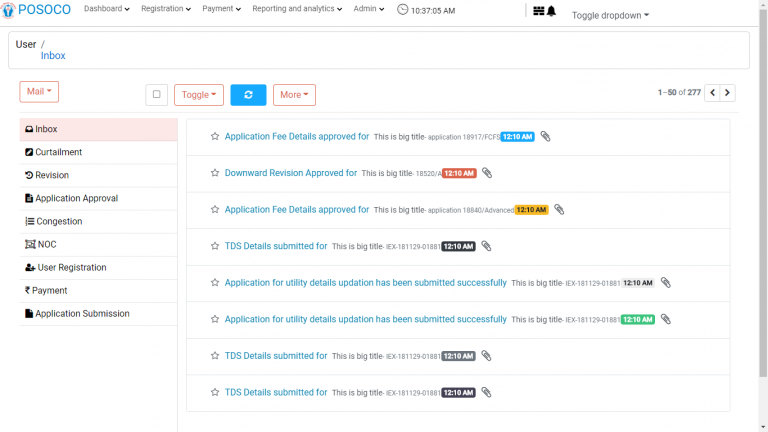Expand the Mail dropdown button
Screen dimensions: 768x432
click(x=39, y=91)
